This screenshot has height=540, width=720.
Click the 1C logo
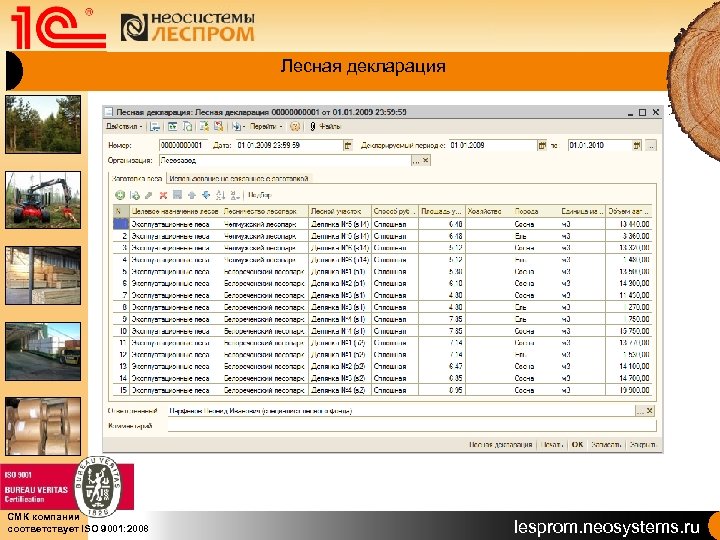pyautogui.click(x=59, y=27)
